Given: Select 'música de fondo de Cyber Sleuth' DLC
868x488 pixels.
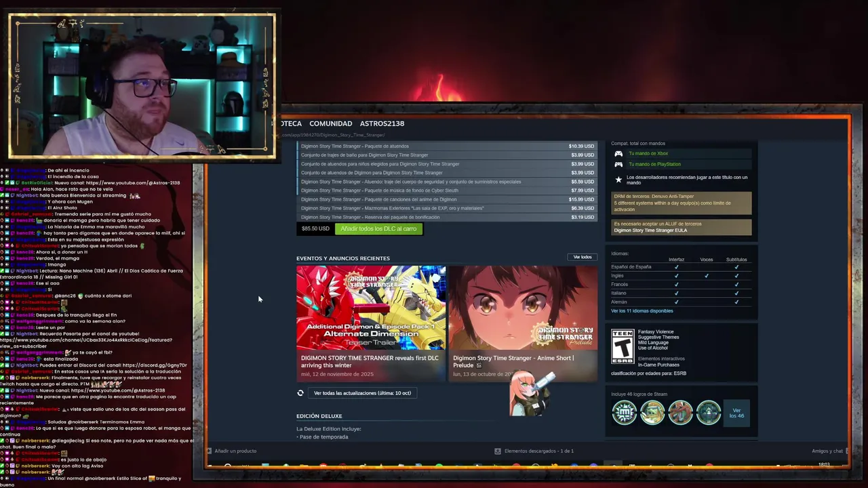Looking at the screenshot, I should point(447,190).
